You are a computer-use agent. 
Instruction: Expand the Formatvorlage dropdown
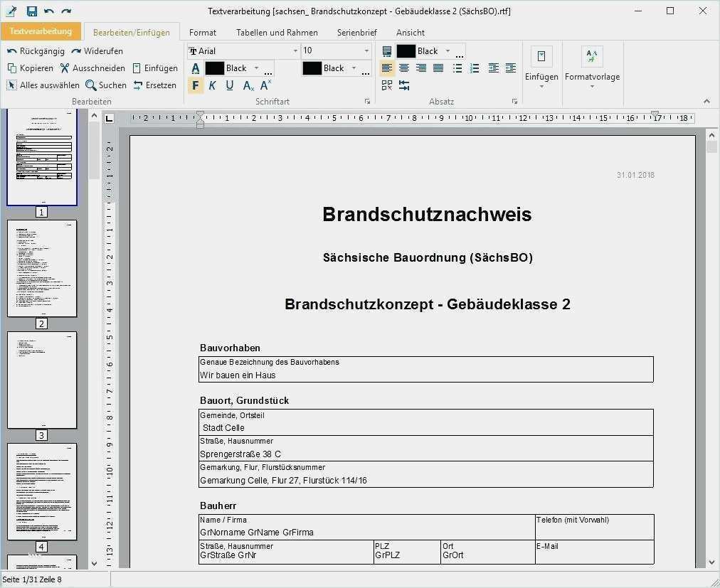(592, 87)
